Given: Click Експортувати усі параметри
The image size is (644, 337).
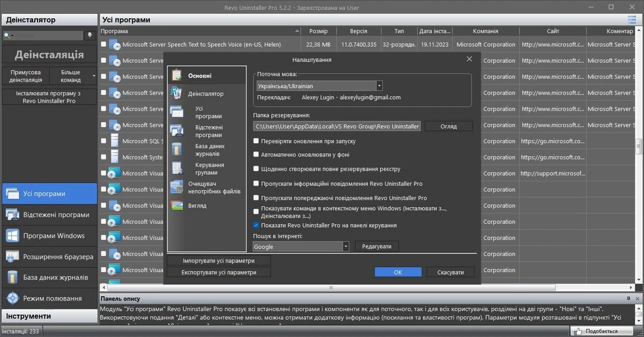Looking at the screenshot, I should 219,272.
